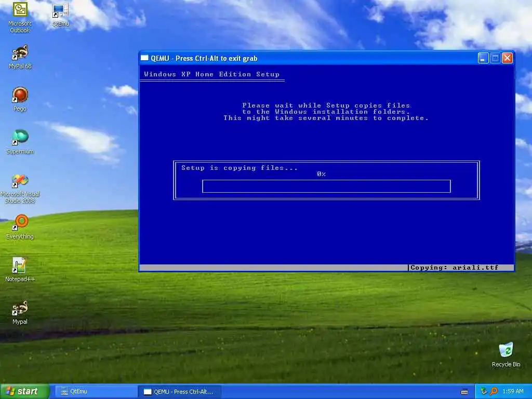Focus the QEMU window title bar
The width and height of the screenshot is (532, 399).
pos(326,58)
